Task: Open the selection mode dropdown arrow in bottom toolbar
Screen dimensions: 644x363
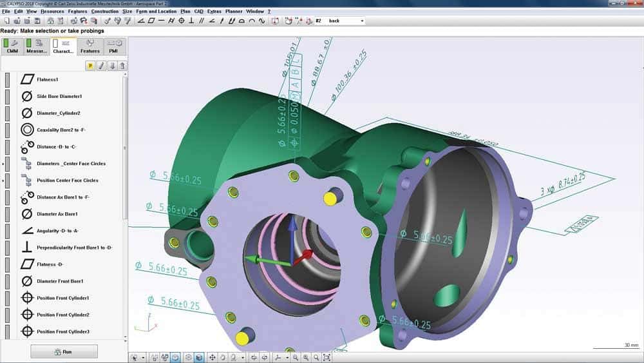Action: [x=143, y=358]
